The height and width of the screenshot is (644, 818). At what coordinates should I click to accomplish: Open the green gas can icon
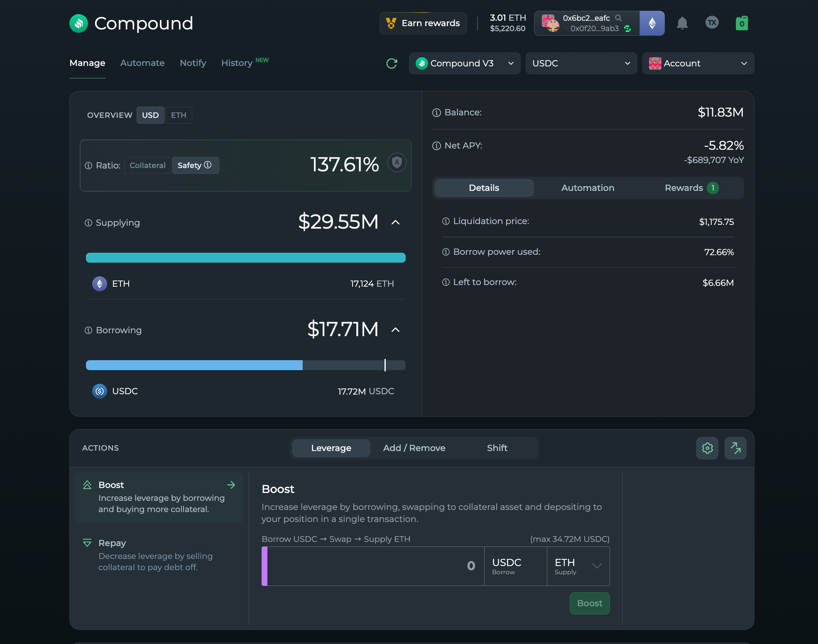(742, 23)
